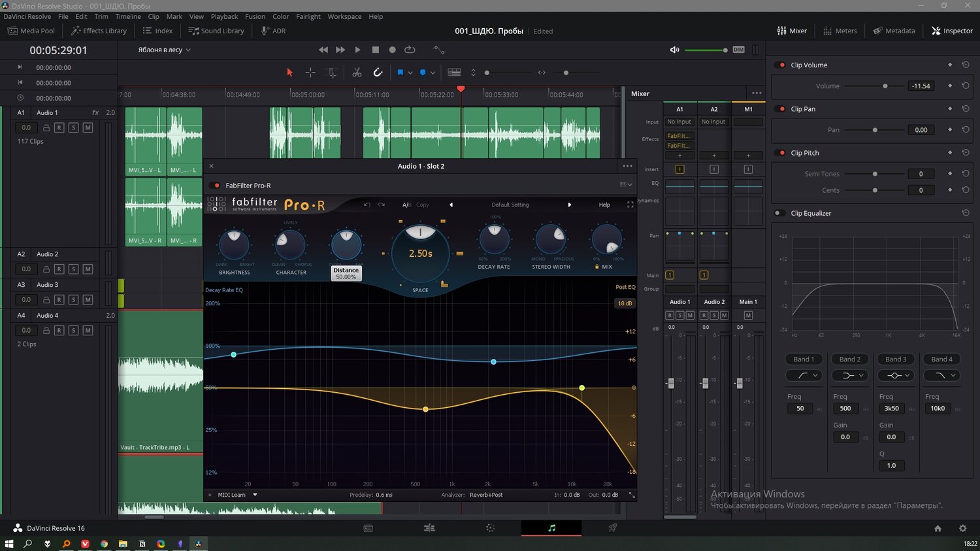980x551 pixels.
Task: Expand the flag color dropdown arrow
Action: pos(410,73)
